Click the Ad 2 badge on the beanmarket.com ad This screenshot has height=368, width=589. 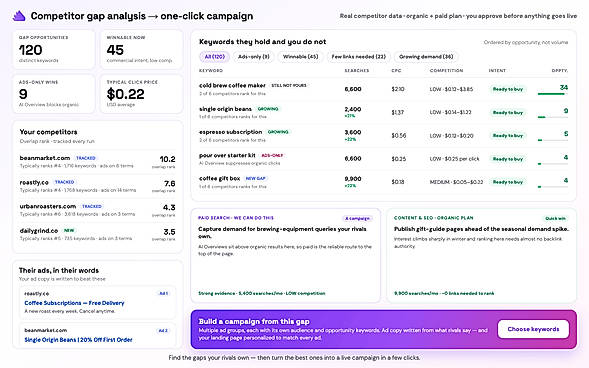(163, 331)
